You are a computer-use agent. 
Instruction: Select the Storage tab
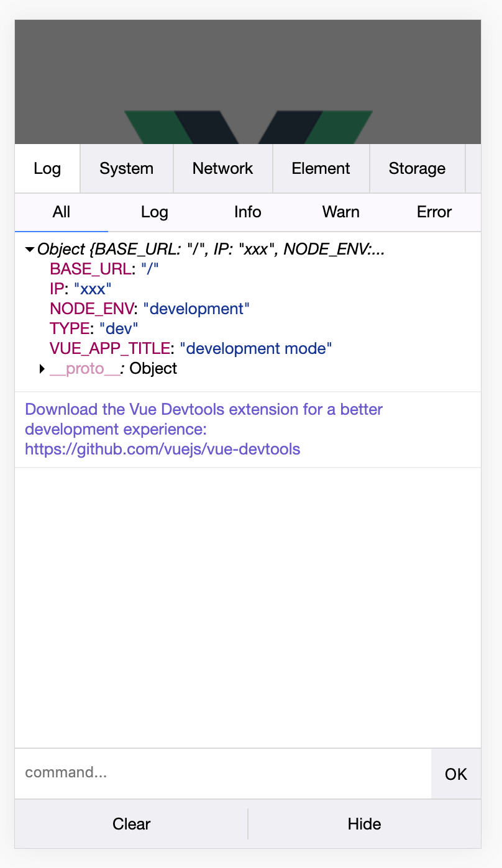click(417, 168)
